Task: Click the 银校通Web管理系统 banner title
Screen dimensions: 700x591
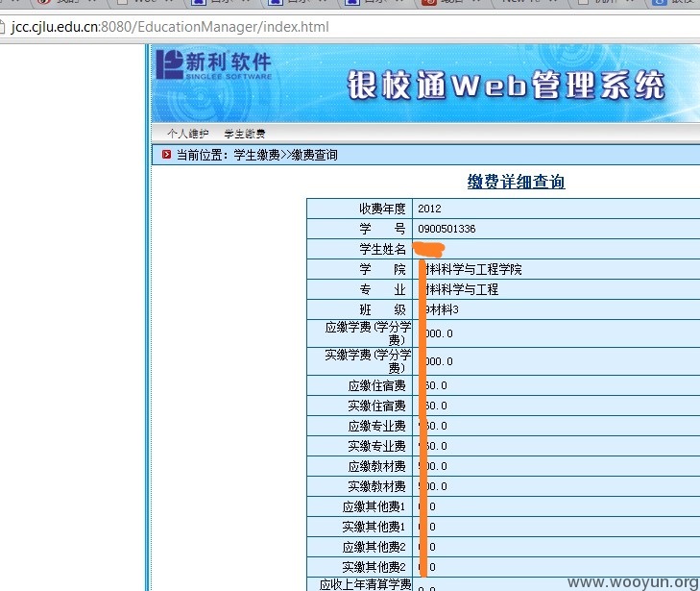Action: (x=506, y=85)
